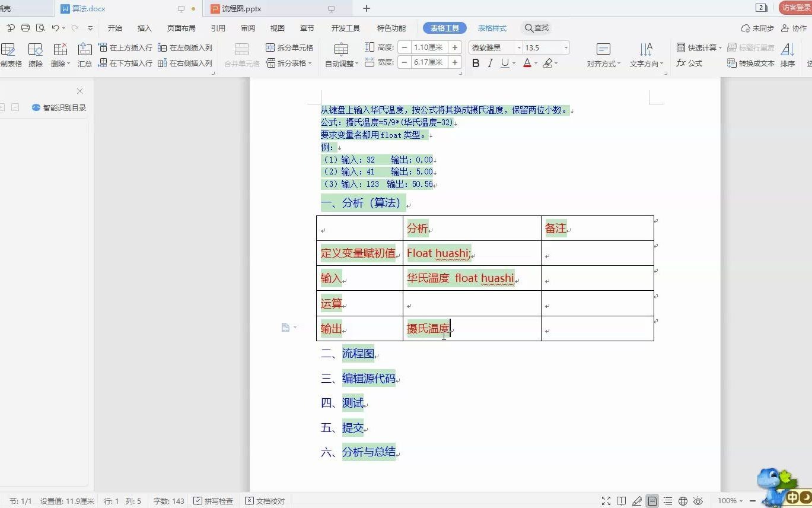Click the 访客登录 guest login button
This screenshot has height=508, width=812.
(x=795, y=8)
